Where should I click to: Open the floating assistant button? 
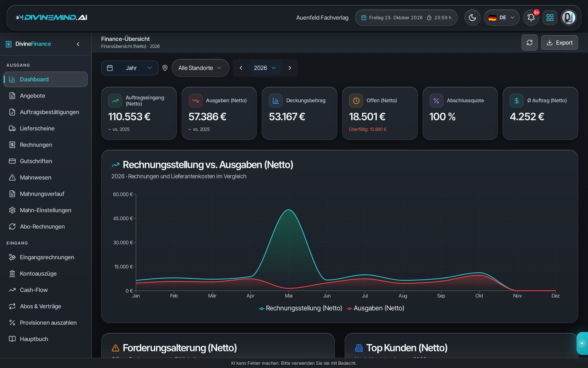point(582,343)
